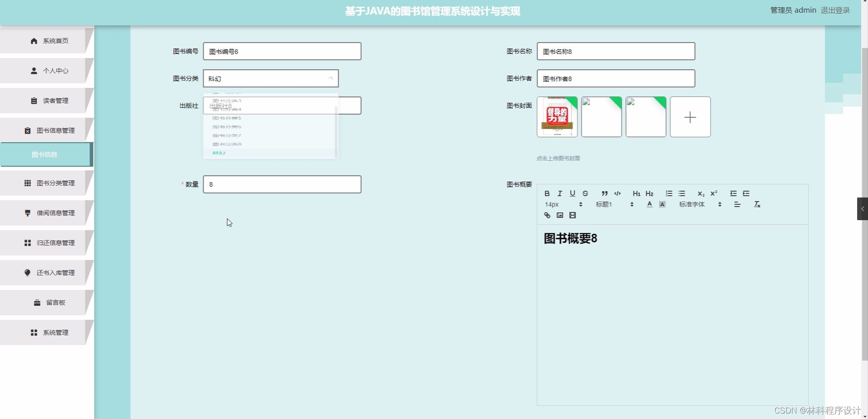Create an ordered numbered list
Viewport: 868px width, 419px height.
pos(669,193)
